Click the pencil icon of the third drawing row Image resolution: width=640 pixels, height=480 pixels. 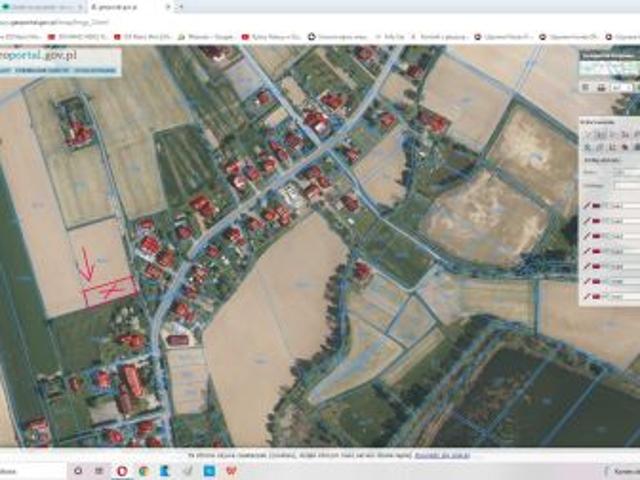[x=587, y=236]
